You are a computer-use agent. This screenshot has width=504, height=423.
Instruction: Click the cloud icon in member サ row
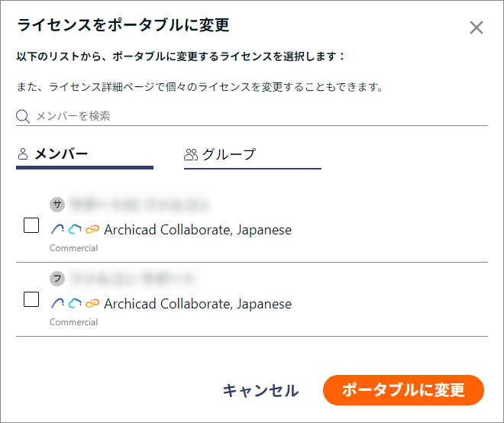point(75,229)
